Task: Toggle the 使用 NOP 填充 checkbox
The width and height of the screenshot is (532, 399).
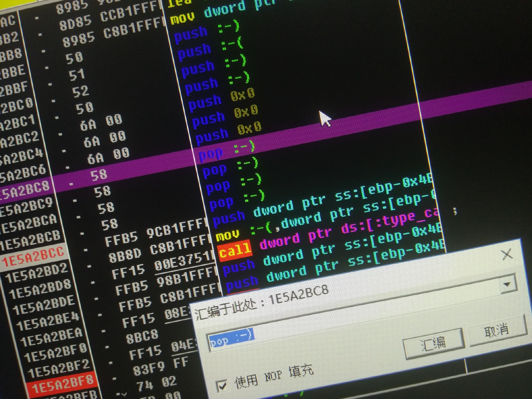Action: 222,385
